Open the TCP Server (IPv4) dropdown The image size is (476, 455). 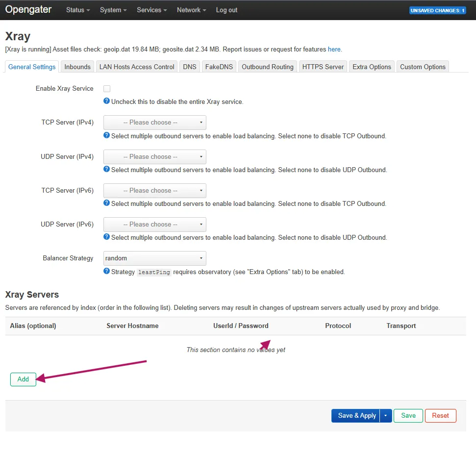[x=155, y=122]
